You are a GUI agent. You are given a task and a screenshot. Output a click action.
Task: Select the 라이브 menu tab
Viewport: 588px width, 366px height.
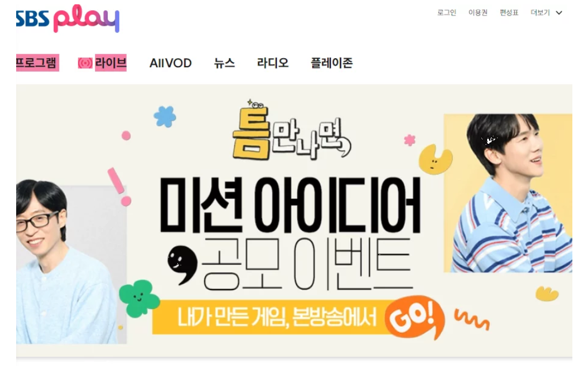click(x=110, y=62)
